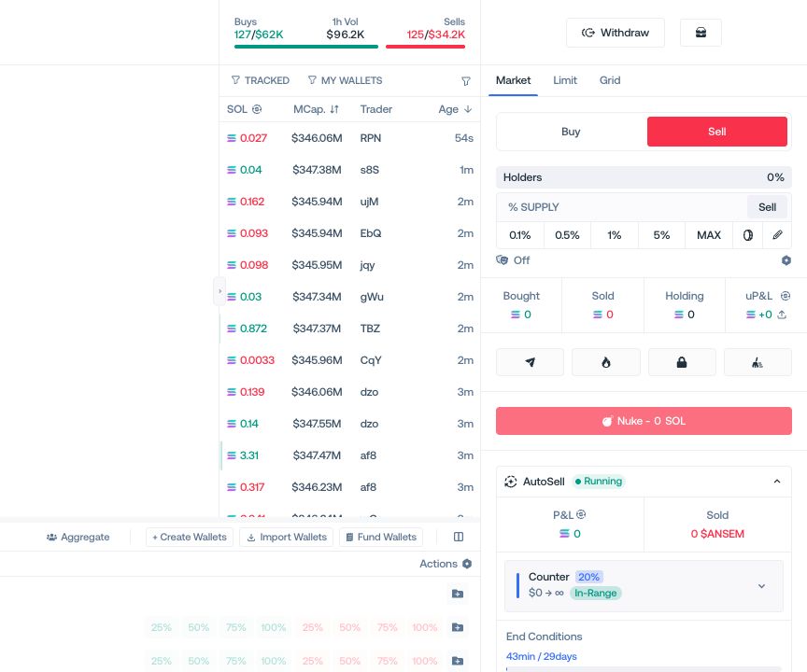Click the settings gear next to Off
Viewport: 807px width, 672px height.
(x=786, y=260)
